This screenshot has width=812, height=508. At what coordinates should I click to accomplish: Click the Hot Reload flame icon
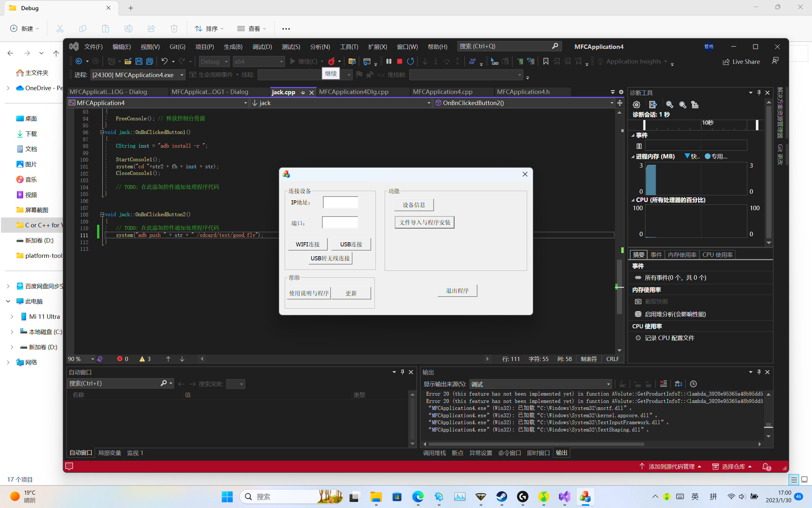(331, 61)
